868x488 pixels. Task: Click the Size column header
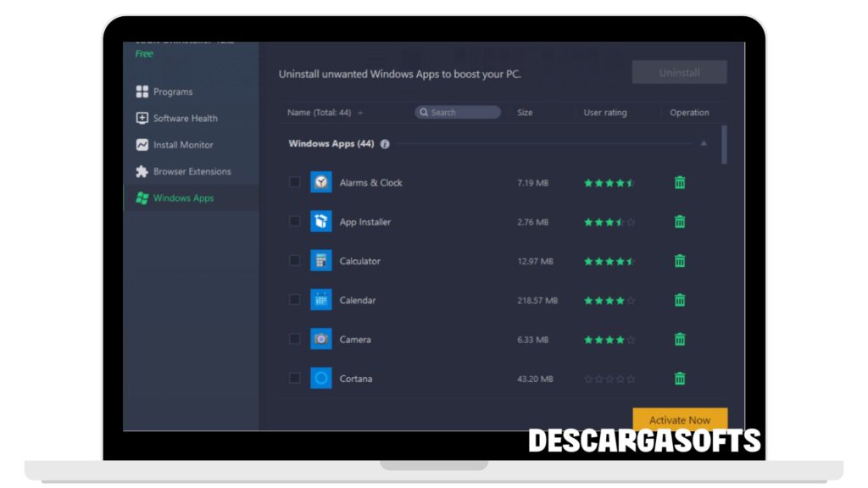coord(525,113)
